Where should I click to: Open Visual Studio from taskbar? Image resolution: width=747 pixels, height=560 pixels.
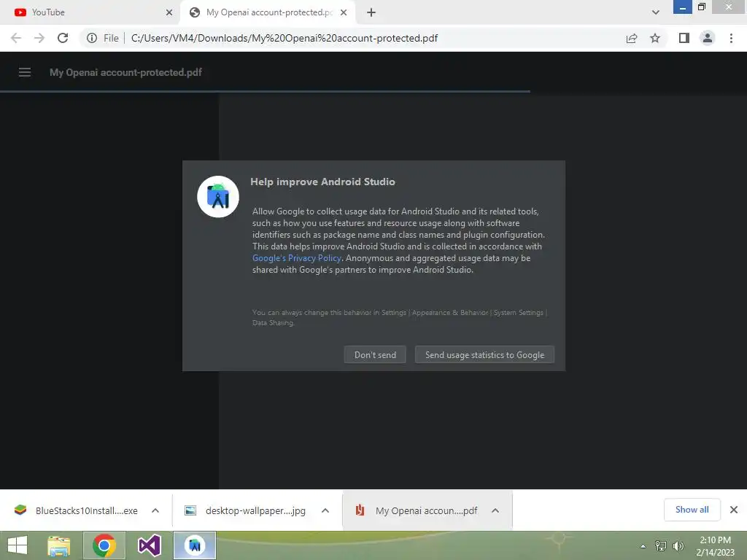pos(149,545)
